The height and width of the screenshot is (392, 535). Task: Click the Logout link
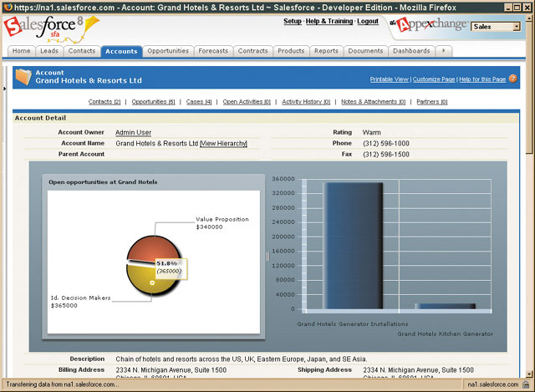368,21
